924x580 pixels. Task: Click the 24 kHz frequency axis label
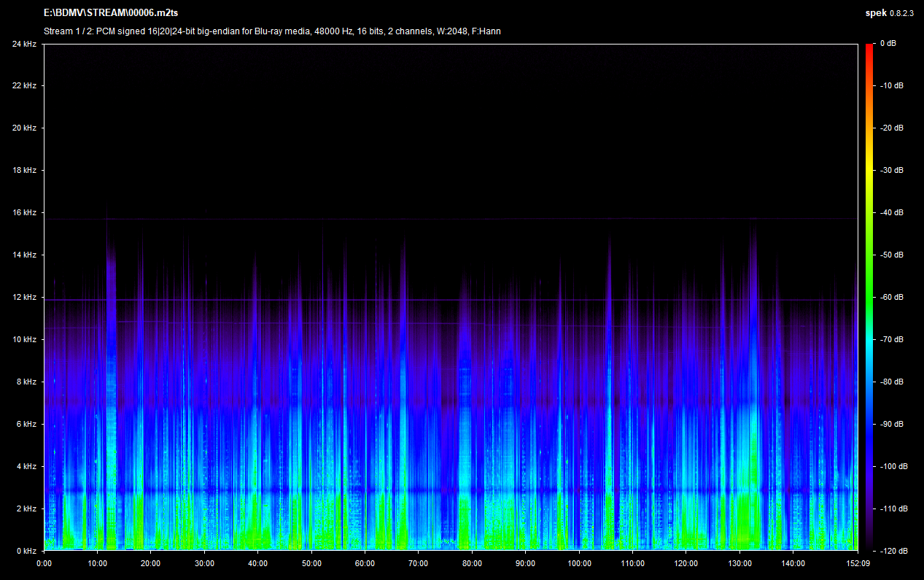click(23, 44)
